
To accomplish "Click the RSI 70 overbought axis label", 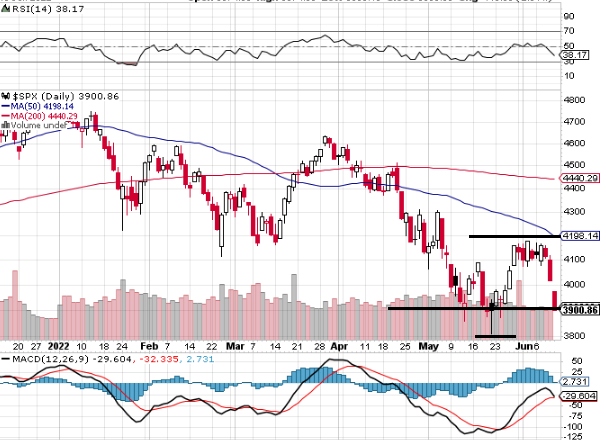I will [x=569, y=31].
